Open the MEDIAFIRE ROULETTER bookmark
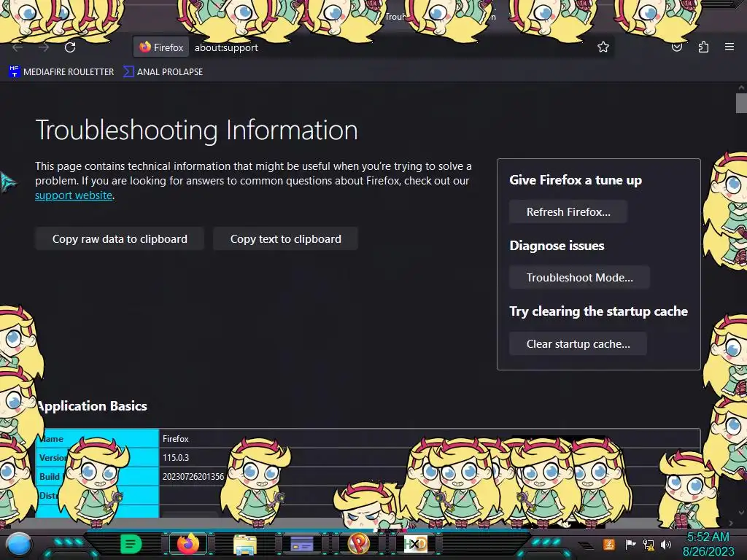 (x=61, y=72)
